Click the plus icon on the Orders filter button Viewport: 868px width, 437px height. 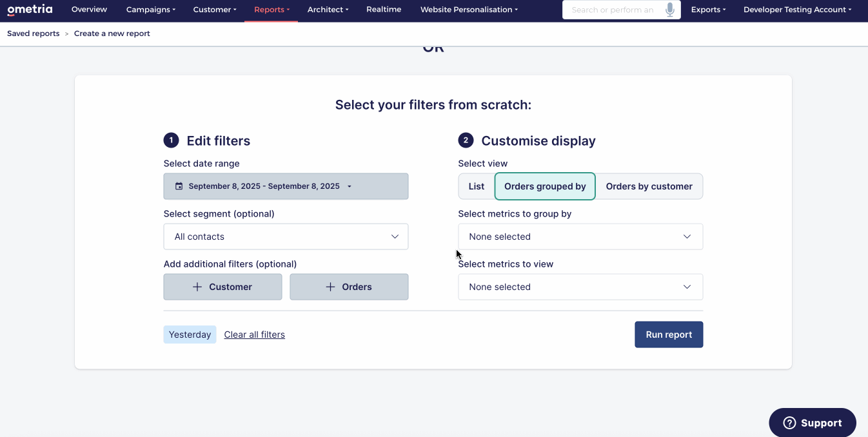tap(331, 286)
